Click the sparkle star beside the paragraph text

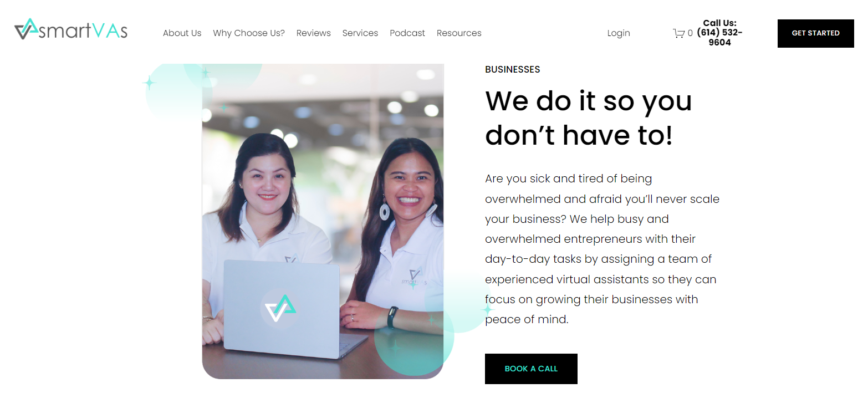[488, 310]
